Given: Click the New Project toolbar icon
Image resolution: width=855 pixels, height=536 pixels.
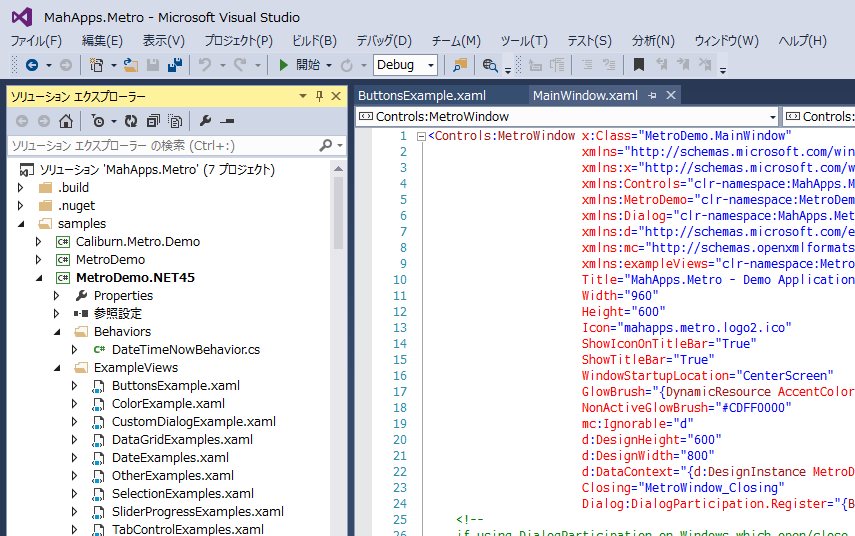Looking at the screenshot, I should [x=97, y=65].
